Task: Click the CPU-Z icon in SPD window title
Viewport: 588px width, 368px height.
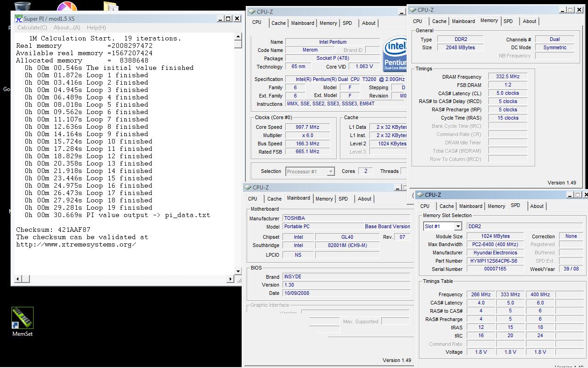Action: point(420,195)
